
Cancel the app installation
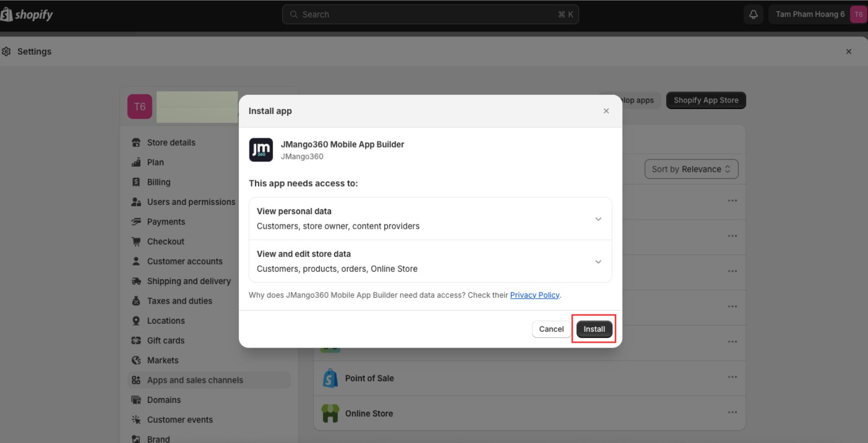click(x=551, y=329)
